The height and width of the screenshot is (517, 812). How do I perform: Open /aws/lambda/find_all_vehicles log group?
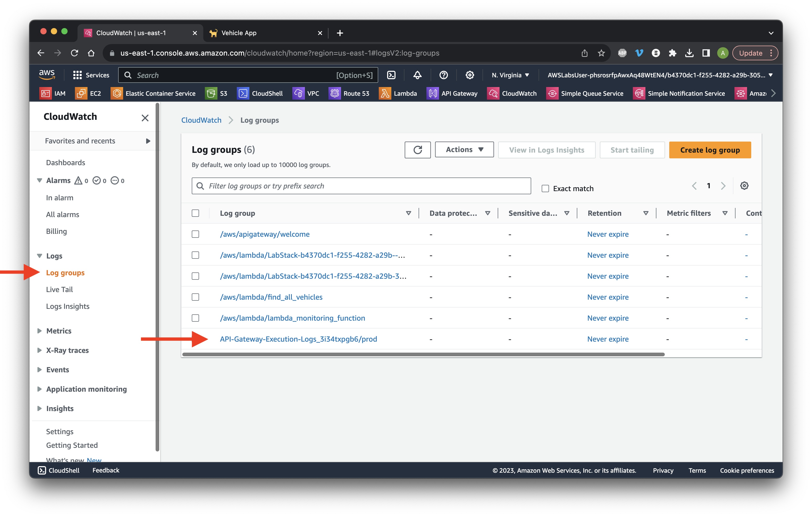[271, 297]
